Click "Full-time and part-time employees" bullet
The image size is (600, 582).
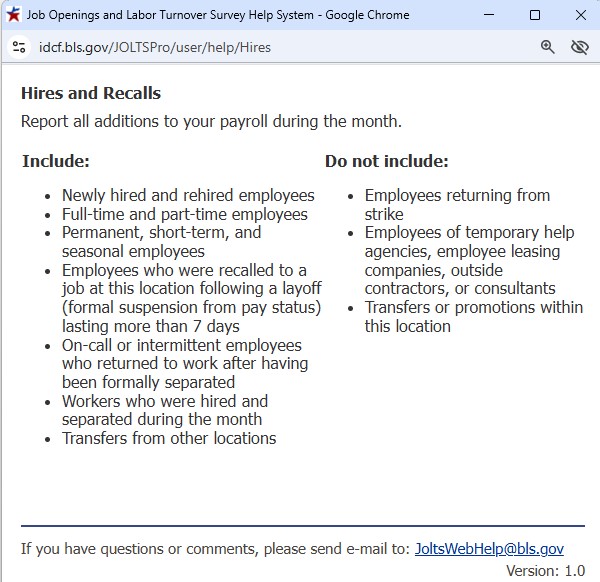[185, 214]
